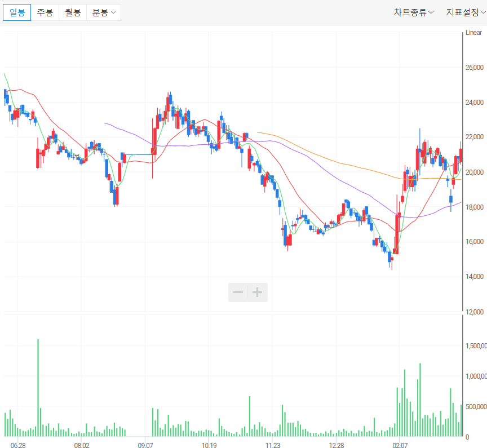Click the minus zoom out button
487x448 pixels.
[238, 292]
